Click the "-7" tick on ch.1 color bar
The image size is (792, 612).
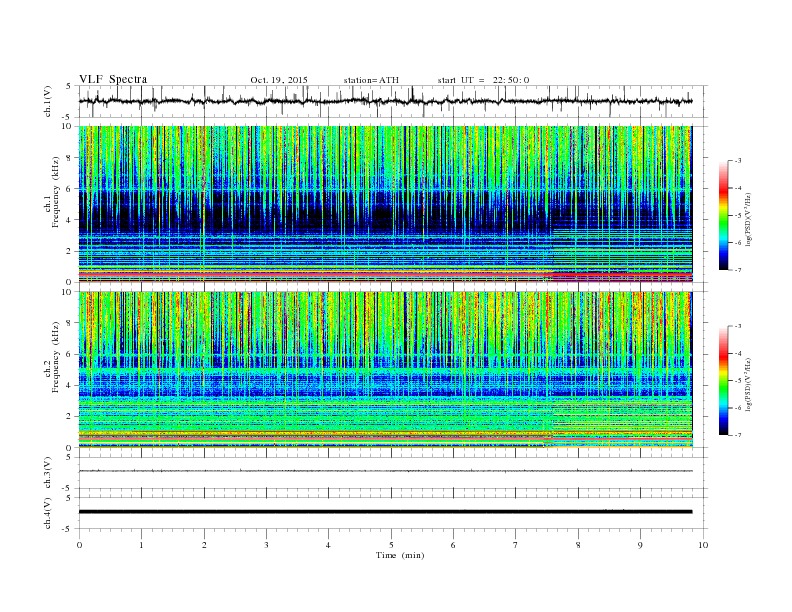[x=738, y=270]
